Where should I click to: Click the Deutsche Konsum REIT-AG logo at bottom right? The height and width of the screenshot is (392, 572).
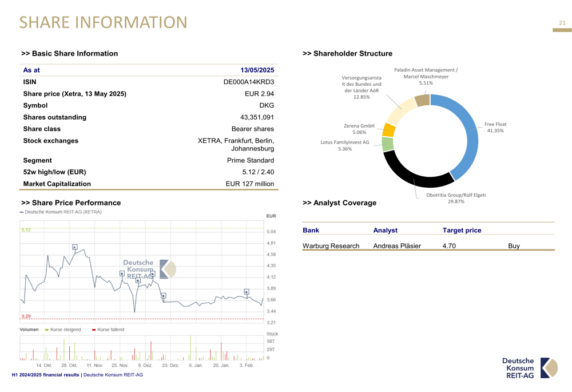[x=530, y=368]
